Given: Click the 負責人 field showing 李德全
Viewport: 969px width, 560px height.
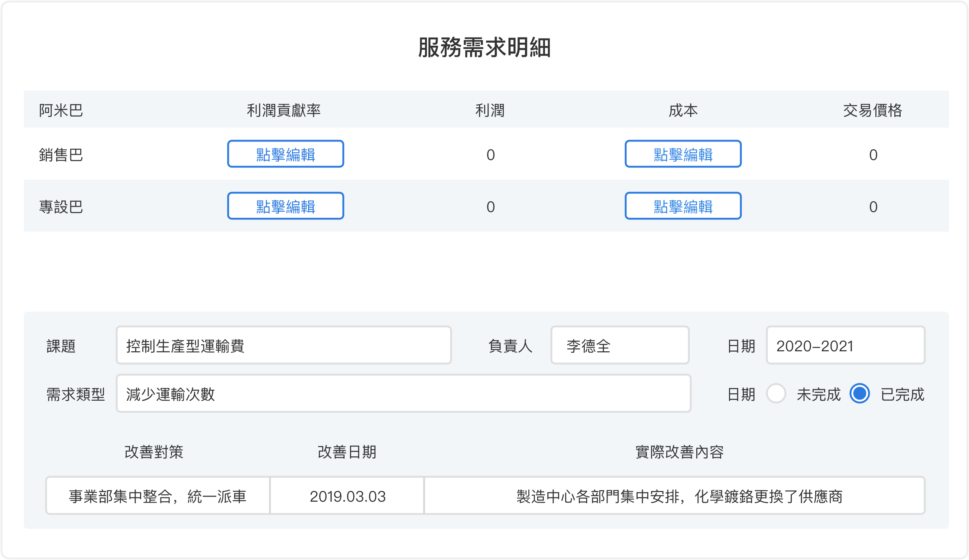Looking at the screenshot, I should point(620,345).
